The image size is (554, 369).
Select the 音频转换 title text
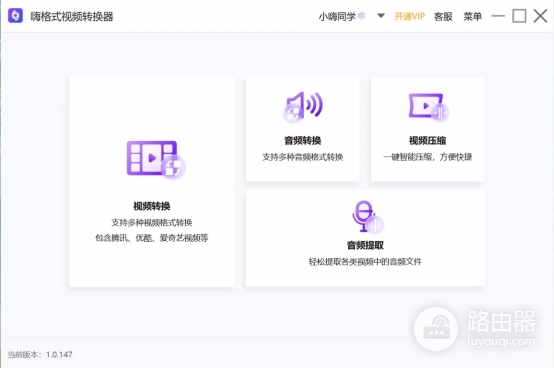coord(303,140)
